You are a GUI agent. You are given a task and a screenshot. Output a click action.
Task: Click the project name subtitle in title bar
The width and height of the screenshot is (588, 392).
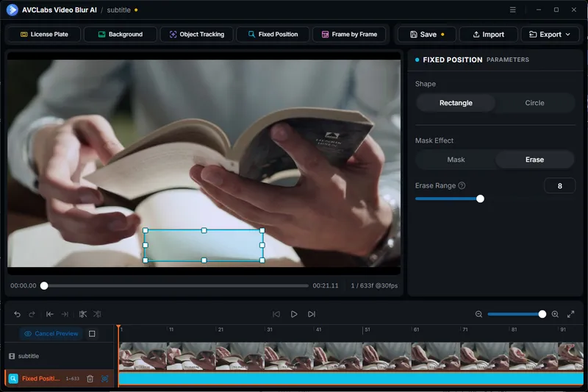coord(118,10)
